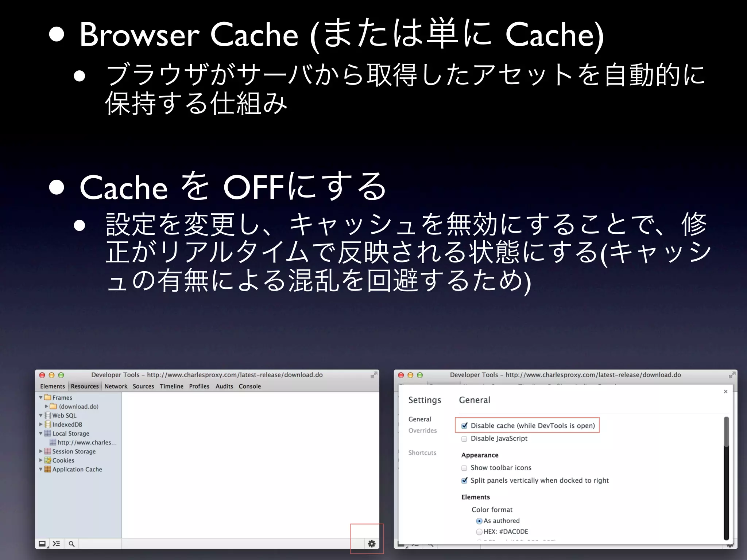Click the http://www.charles... storage entry icon
Viewport: 747px width, 560px height.
(x=53, y=442)
